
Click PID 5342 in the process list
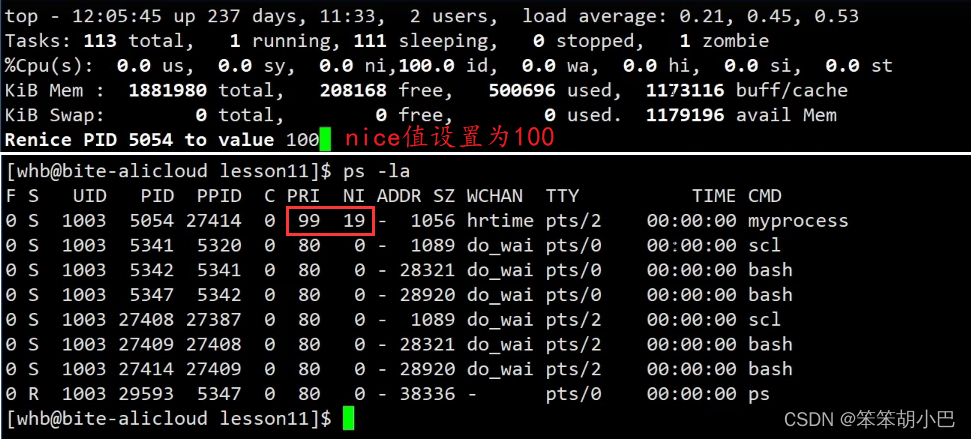tap(151, 271)
